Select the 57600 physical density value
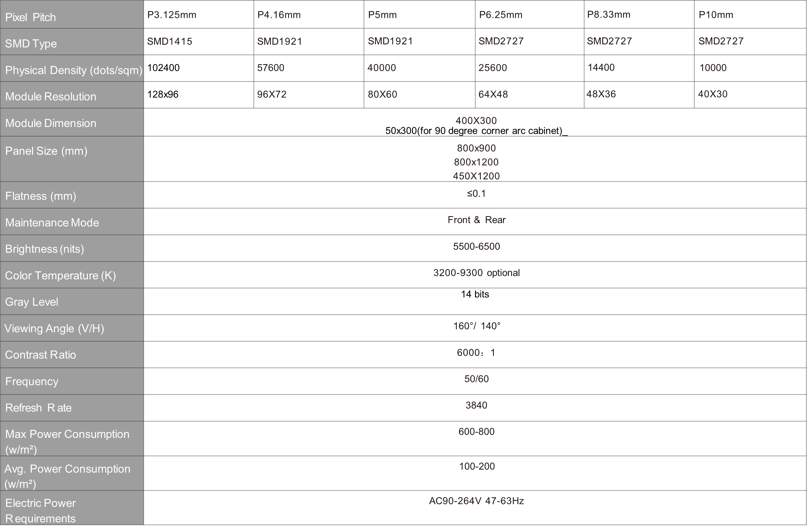The image size is (807, 532). 270,67
